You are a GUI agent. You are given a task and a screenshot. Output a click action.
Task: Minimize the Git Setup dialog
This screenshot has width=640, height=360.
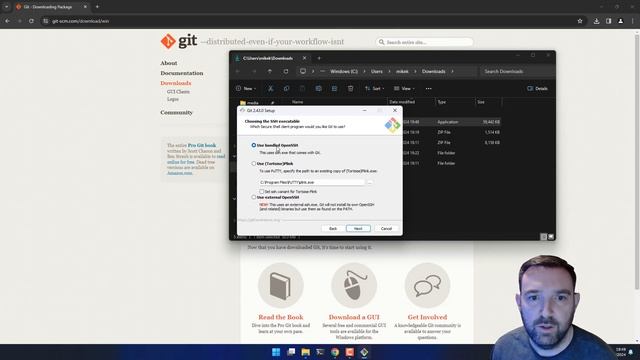[x=364, y=111]
